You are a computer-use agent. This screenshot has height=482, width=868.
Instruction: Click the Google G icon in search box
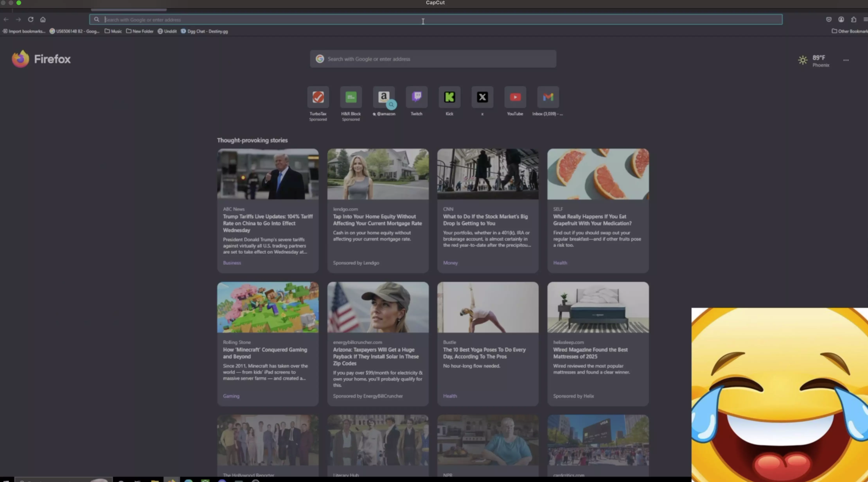[x=320, y=59]
